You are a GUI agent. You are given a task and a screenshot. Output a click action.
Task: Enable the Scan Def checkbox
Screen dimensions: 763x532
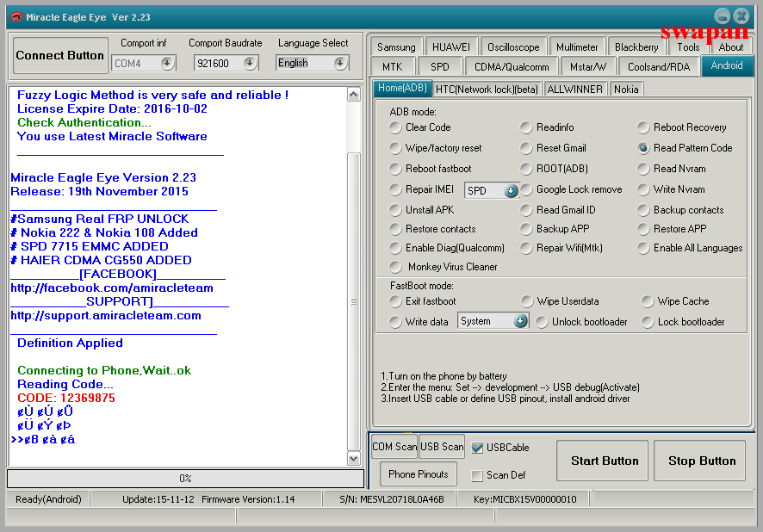(x=477, y=475)
